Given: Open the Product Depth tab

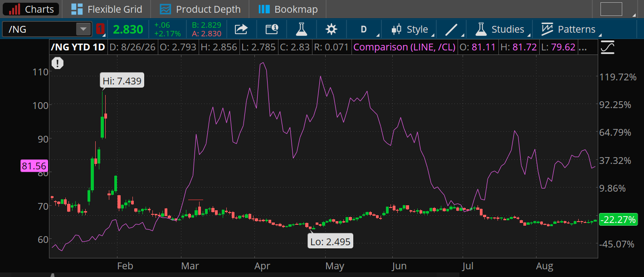Looking at the screenshot, I should (200, 9).
